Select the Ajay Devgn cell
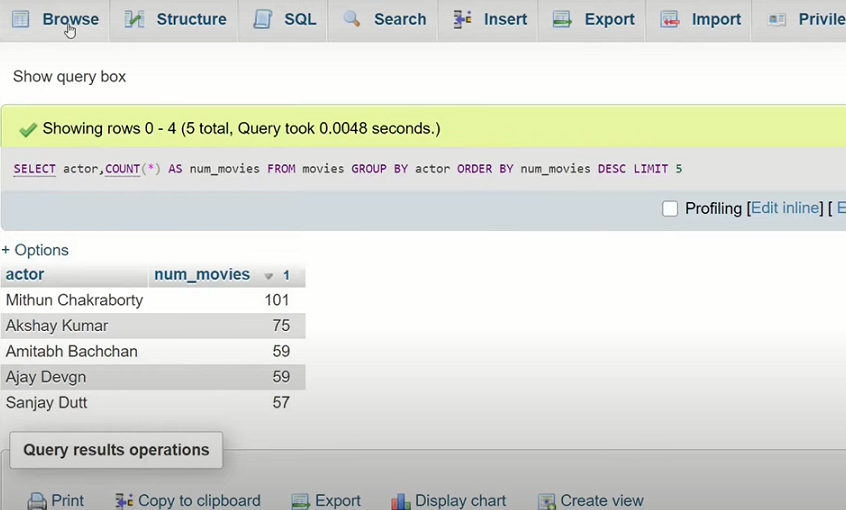Screen dimensions: 846x510 [x=74, y=377]
